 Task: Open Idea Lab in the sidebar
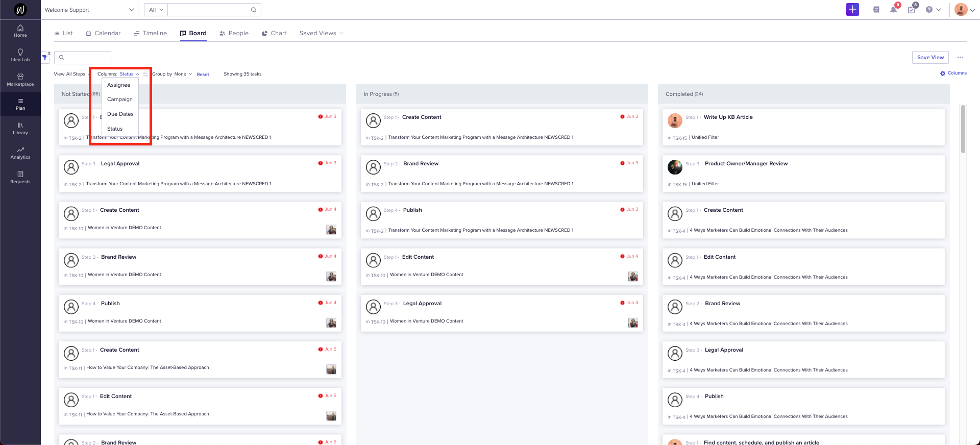coord(20,56)
